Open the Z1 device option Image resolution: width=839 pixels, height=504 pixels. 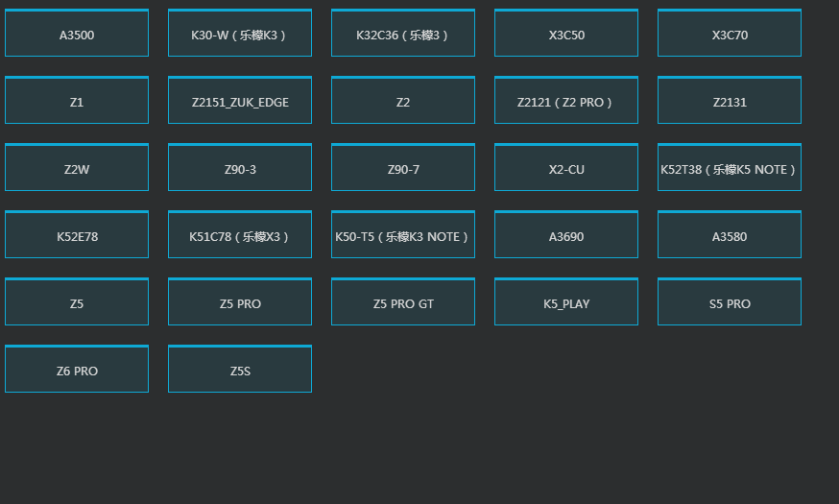pyautogui.click(x=77, y=101)
